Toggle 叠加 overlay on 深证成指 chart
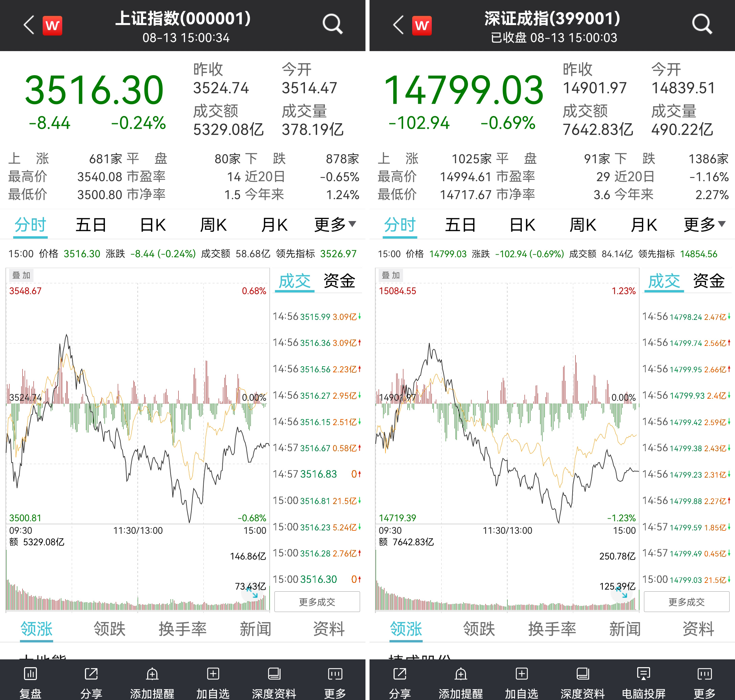The height and width of the screenshot is (700, 735). tap(390, 276)
